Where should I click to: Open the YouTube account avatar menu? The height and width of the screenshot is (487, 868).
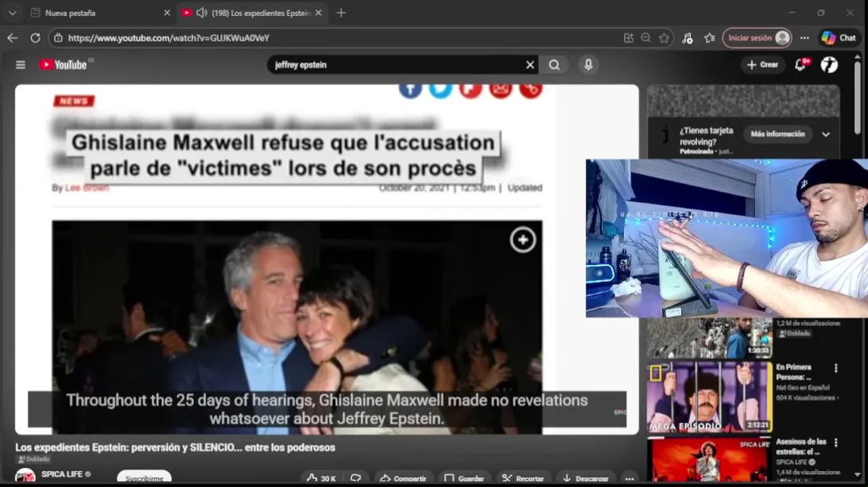pyautogui.click(x=829, y=65)
